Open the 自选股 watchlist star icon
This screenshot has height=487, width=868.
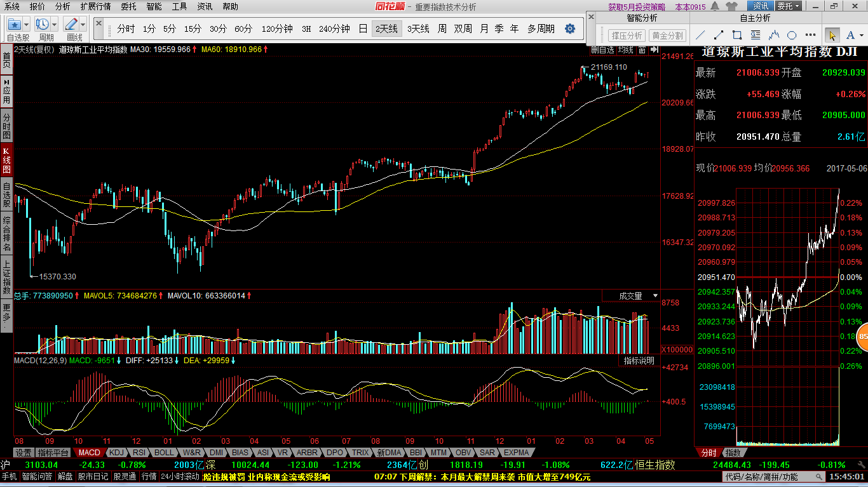tap(15, 24)
